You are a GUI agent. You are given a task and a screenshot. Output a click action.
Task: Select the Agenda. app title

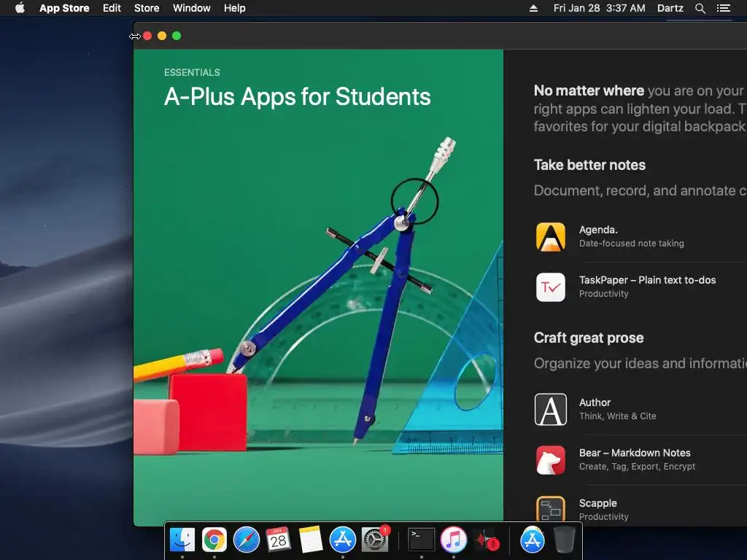point(598,230)
